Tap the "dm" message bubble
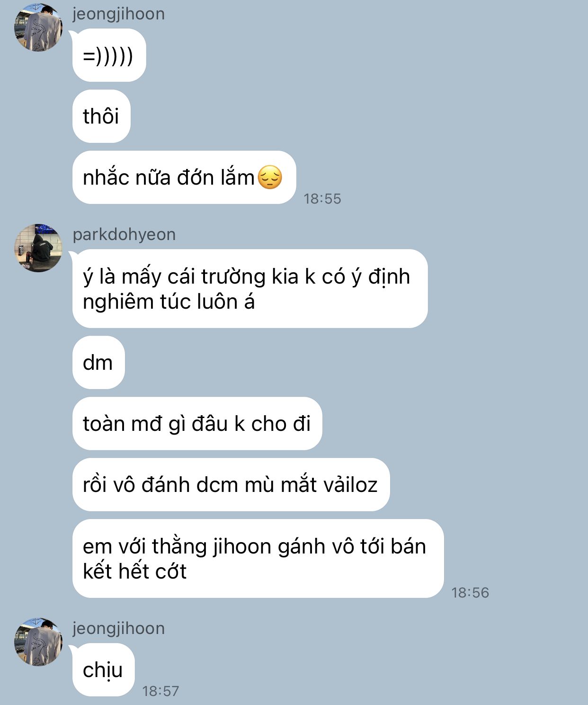 (x=98, y=363)
